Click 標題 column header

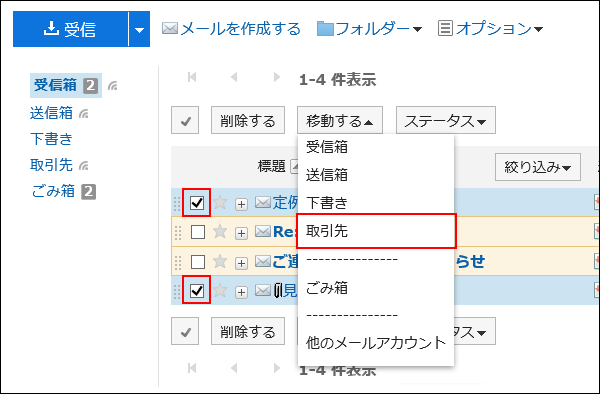pos(271,166)
